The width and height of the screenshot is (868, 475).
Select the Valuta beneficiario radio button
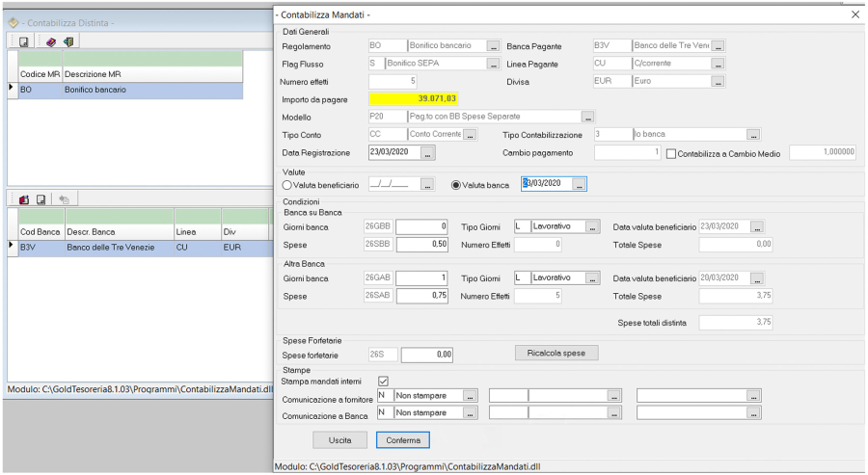[287, 185]
